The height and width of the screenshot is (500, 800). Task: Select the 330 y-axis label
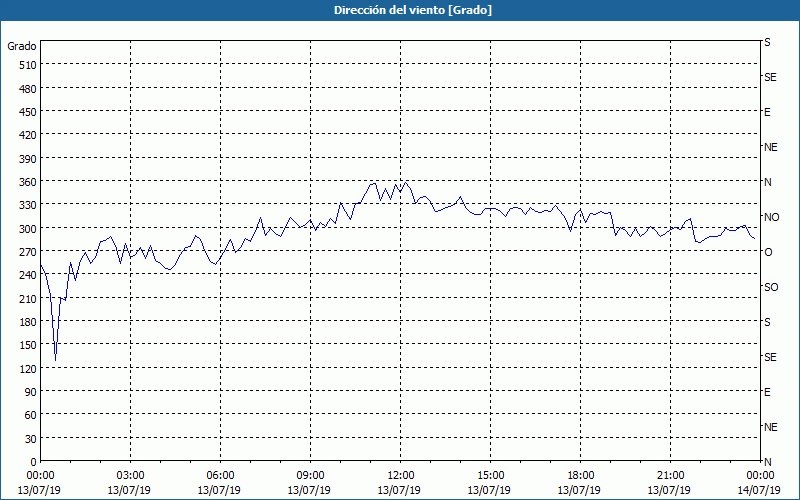point(28,205)
